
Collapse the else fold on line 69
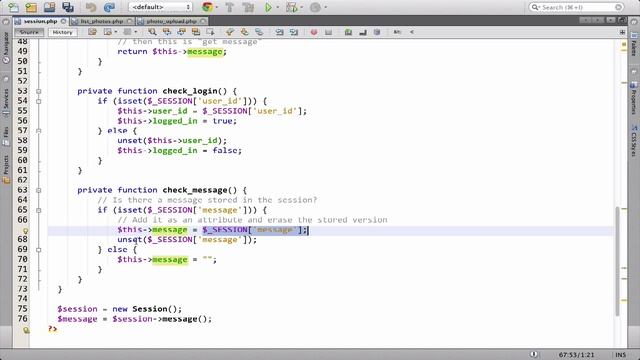point(39,250)
